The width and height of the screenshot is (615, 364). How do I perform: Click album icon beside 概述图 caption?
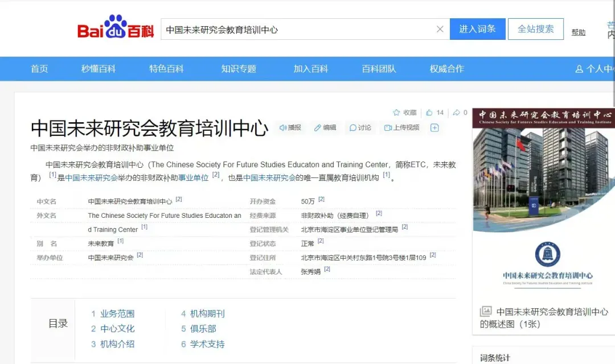(486, 312)
